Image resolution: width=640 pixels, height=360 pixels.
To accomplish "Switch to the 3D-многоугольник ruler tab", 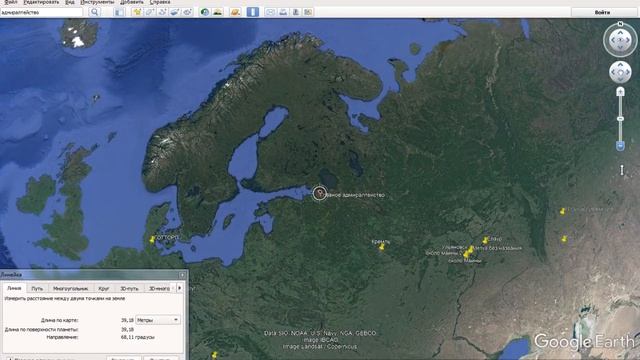I will point(159,289).
